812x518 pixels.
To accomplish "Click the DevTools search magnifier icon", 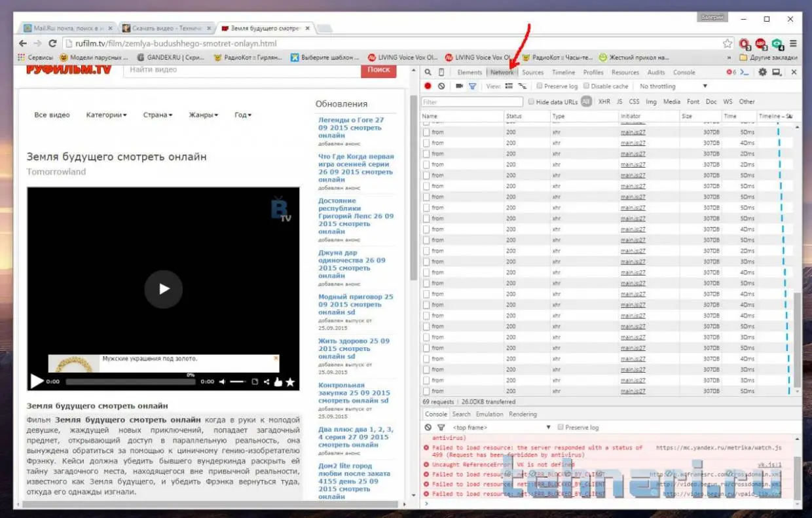I will [x=428, y=73].
